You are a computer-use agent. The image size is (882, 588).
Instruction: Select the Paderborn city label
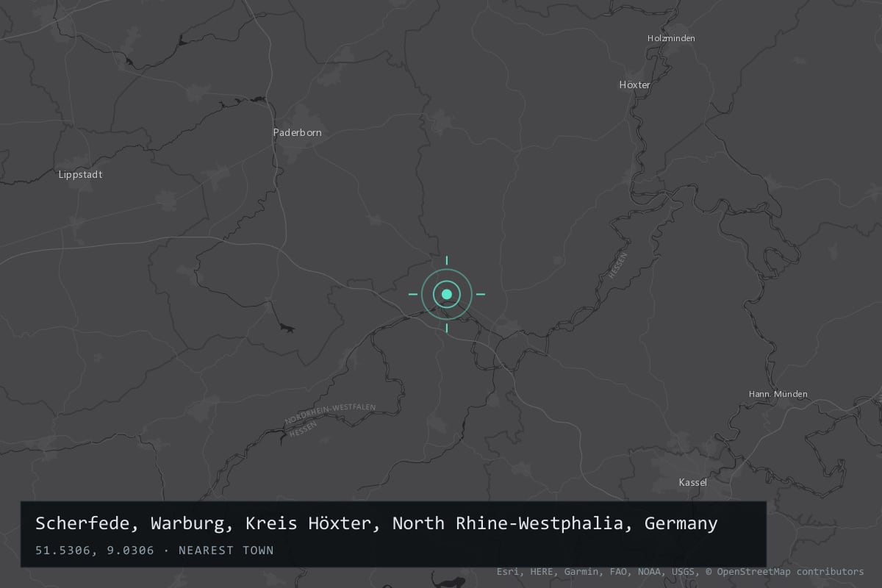point(298,132)
